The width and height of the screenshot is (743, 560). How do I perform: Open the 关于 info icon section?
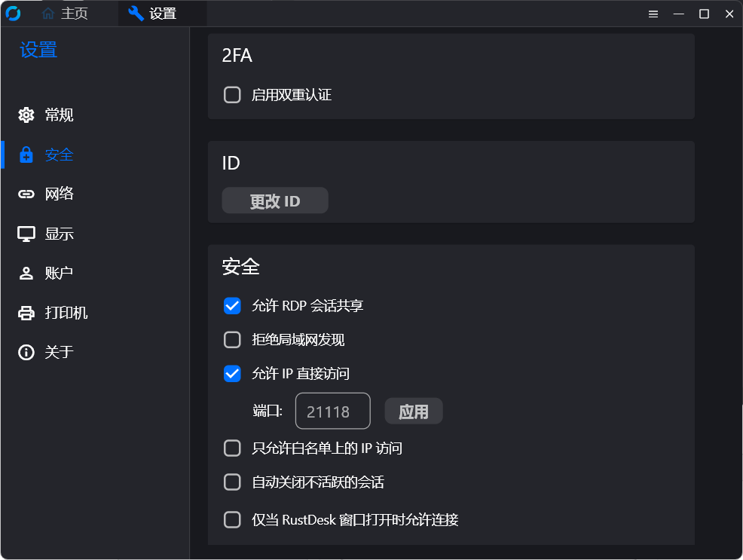click(x=26, y=352)
